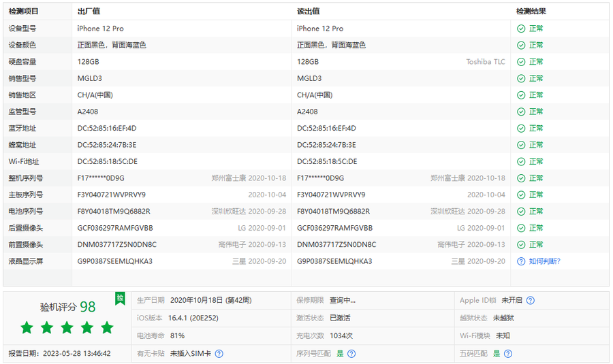Click the first green rating star
The height and width of the screenshot is (364, 613).
point(27,328)
